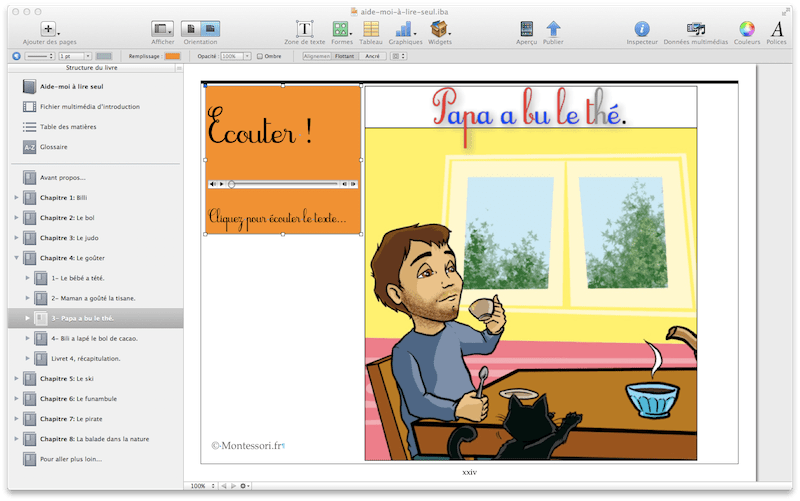Image resolution: width=800 pixels, height=501 pixels.
Task: Select Livret 4, récapitulation.
Action: [86, 359]
